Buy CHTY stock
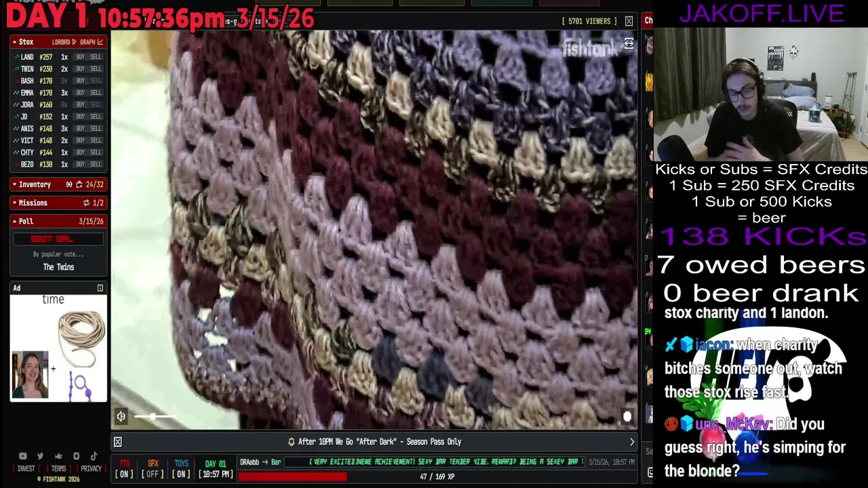Viewport: 868px width, 488px height. (x=80, y=152)
